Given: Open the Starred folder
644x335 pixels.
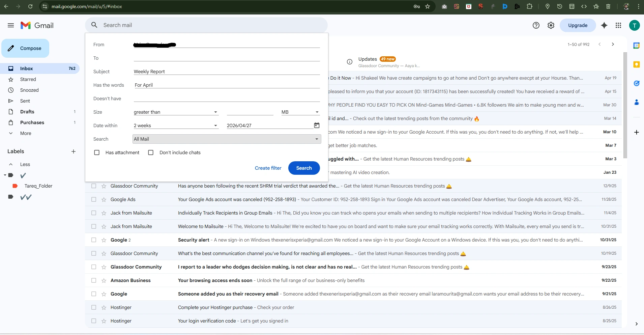Looking at the screenshot, I should (40, 79).
